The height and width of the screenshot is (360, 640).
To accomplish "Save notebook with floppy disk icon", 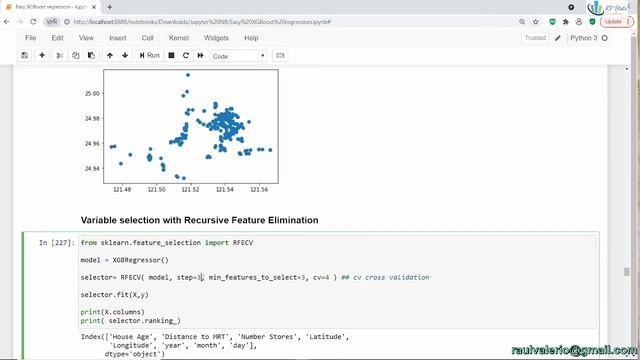I will pyautogui.click(x=24, y=56).
